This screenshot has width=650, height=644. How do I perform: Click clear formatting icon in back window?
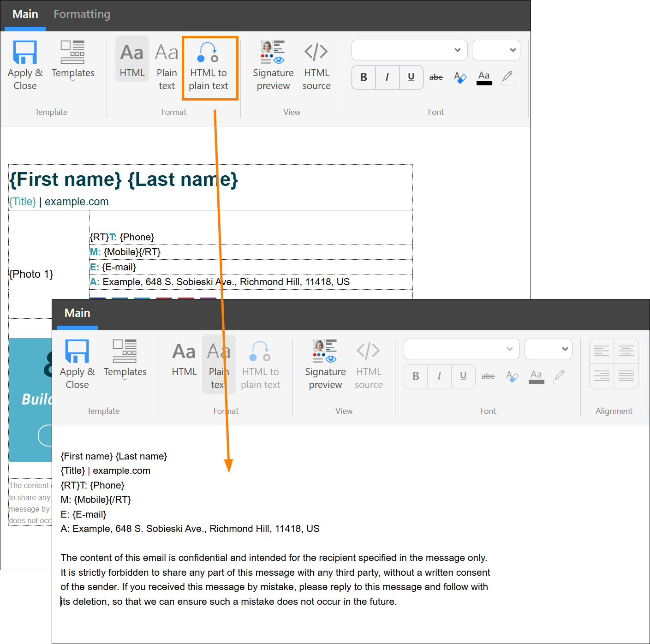pos(460,77)
